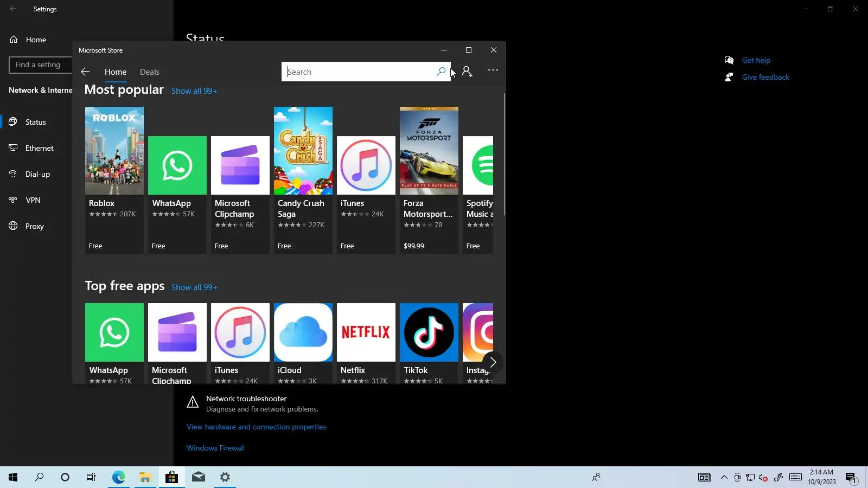Click the Microsoft Store vertical scrollbar
This screenshot has width=868, height=488.
[504, 155]
